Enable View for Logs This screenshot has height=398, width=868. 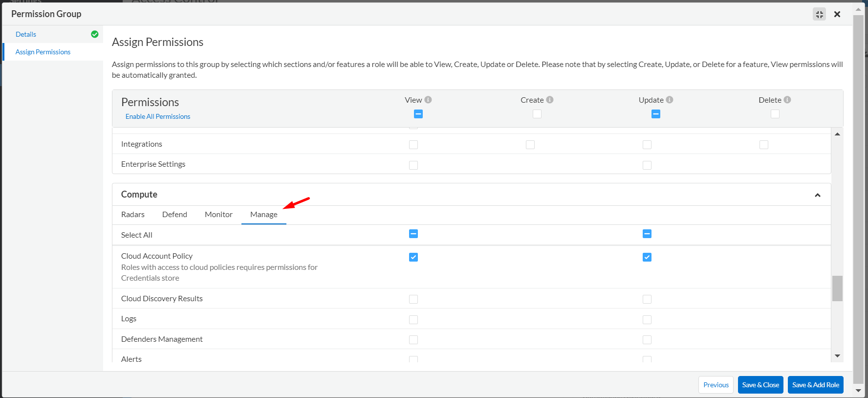pos(413,320)
